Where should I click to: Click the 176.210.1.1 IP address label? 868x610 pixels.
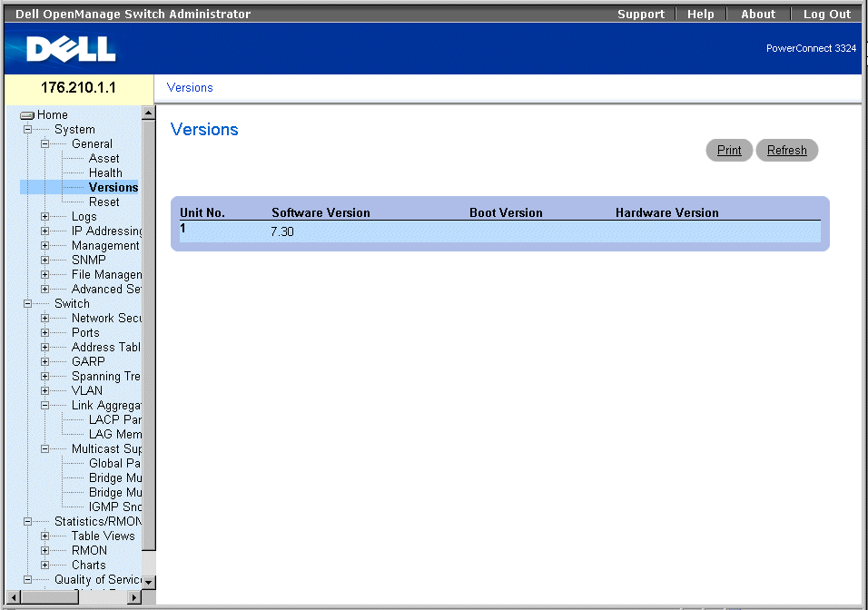[x=79, y=87]
